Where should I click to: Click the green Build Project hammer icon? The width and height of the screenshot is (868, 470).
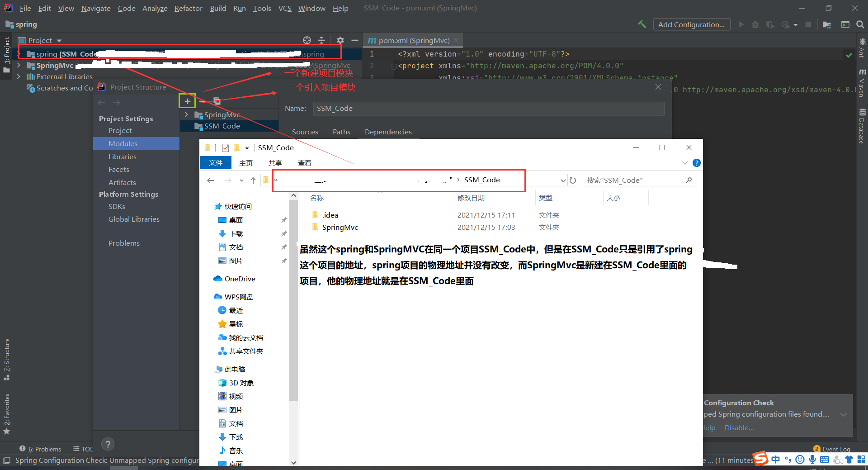642,24
